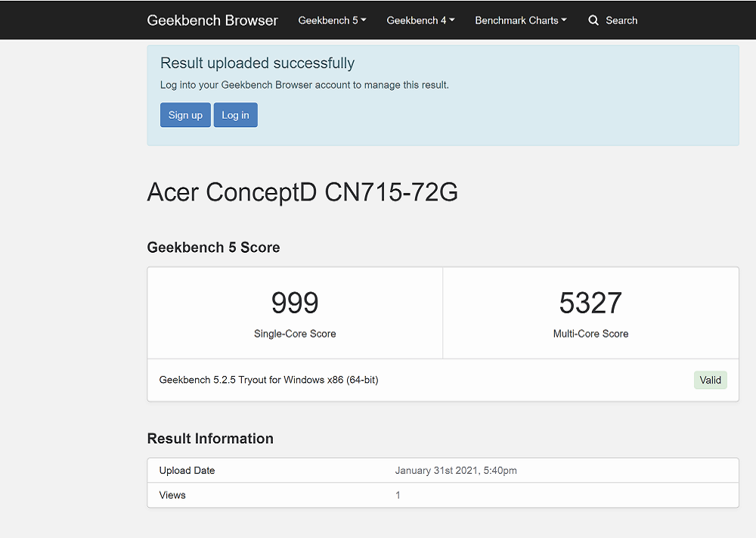Click the Sign up button
The image size is (756, 538).
coord(185,115)
